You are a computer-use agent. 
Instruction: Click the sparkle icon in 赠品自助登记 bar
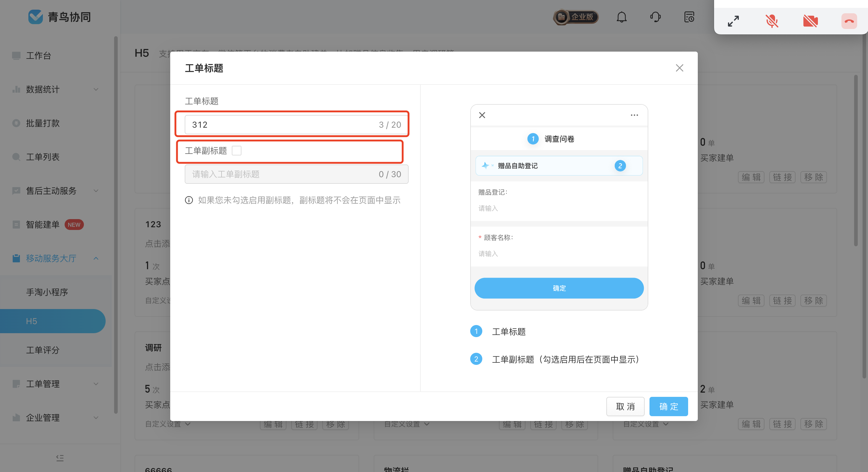tap(485, 165)
